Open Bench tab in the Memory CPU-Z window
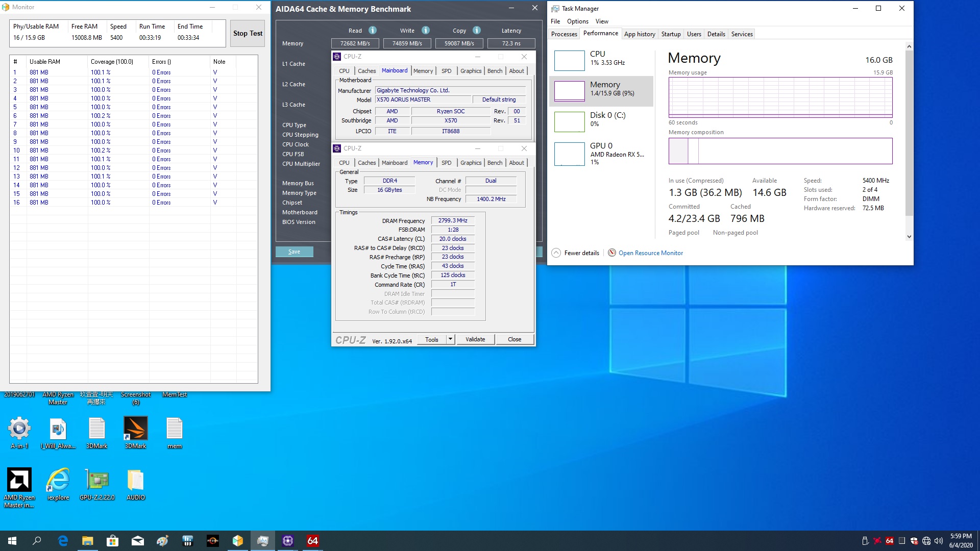Image resolution: width=980 pixels, height=551 pixels. [495, 163]
